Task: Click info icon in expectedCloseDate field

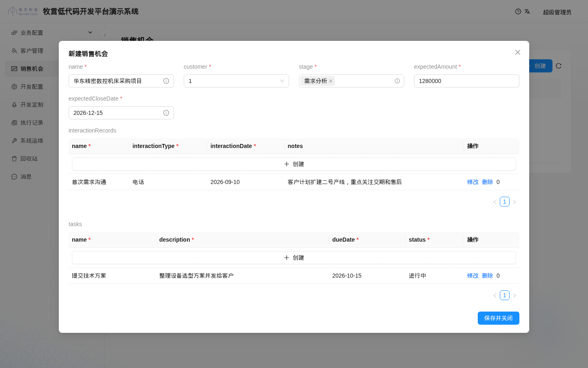Action: point(166,113)
